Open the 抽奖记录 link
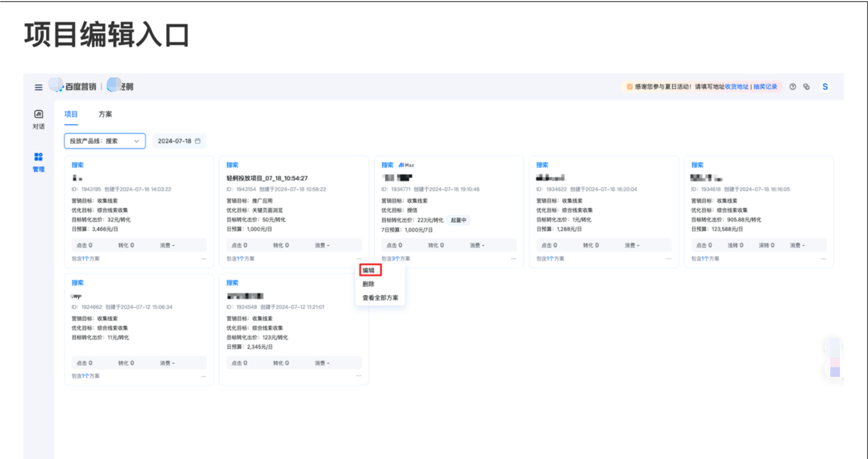868x459 pixels. coord(766,86)
